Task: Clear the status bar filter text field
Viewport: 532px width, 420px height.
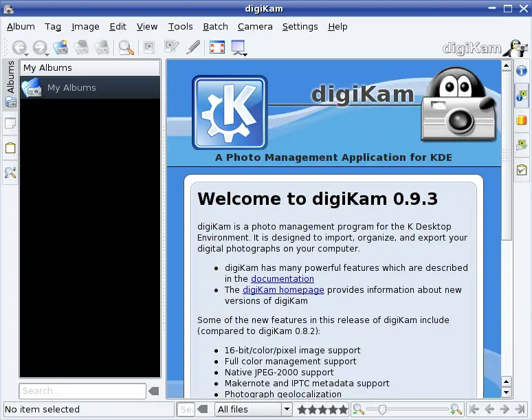Action: coord(203,409)
